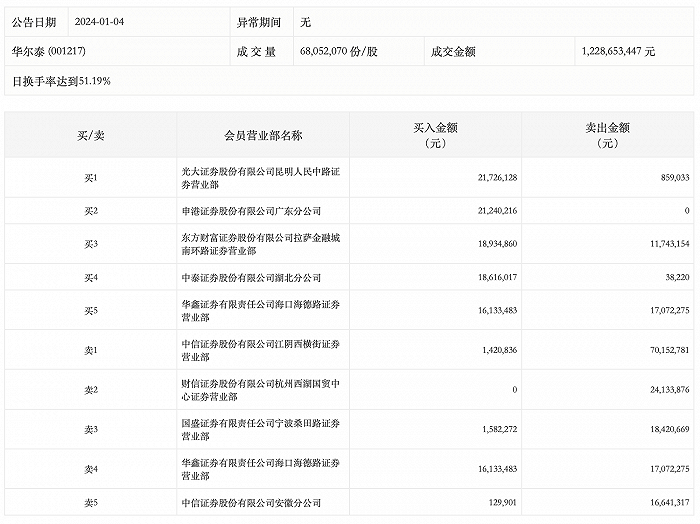Select 中泰证券股份有限公司湖北分公司 branch name
The width and height of the screenshot is (700, 524).
[x=251, y=278]
